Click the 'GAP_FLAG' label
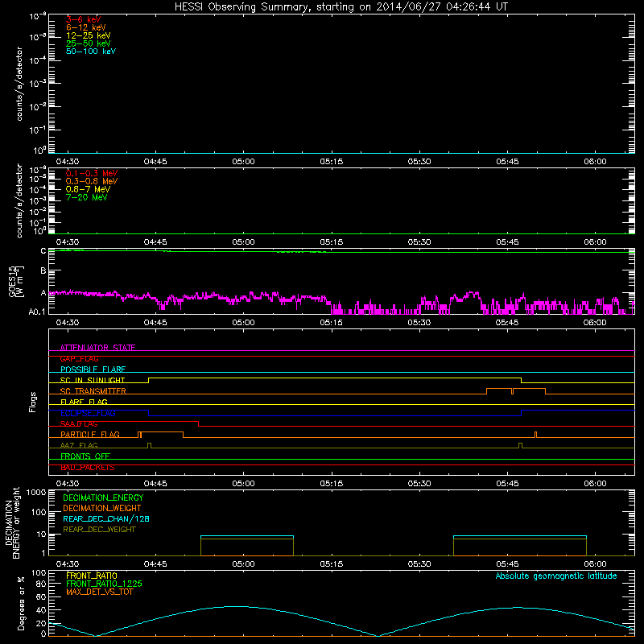Viewport: 644px width, 644px height. [79, 358]
